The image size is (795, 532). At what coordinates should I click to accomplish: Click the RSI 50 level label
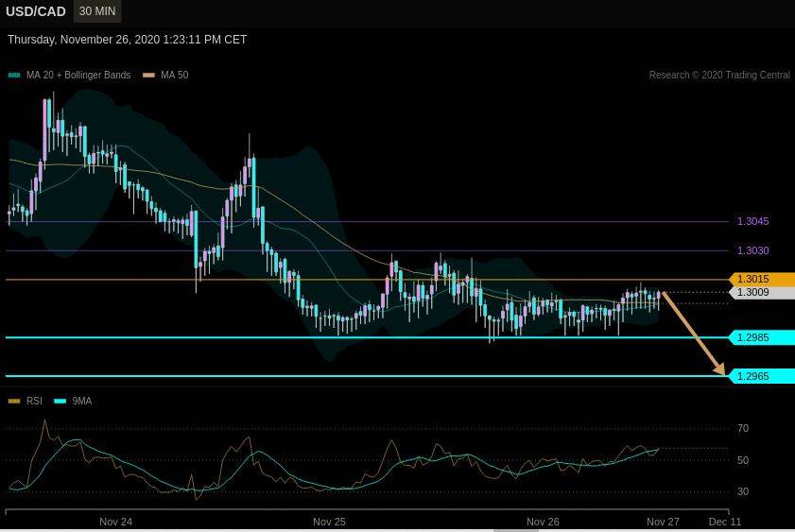[x=743, y=460]
